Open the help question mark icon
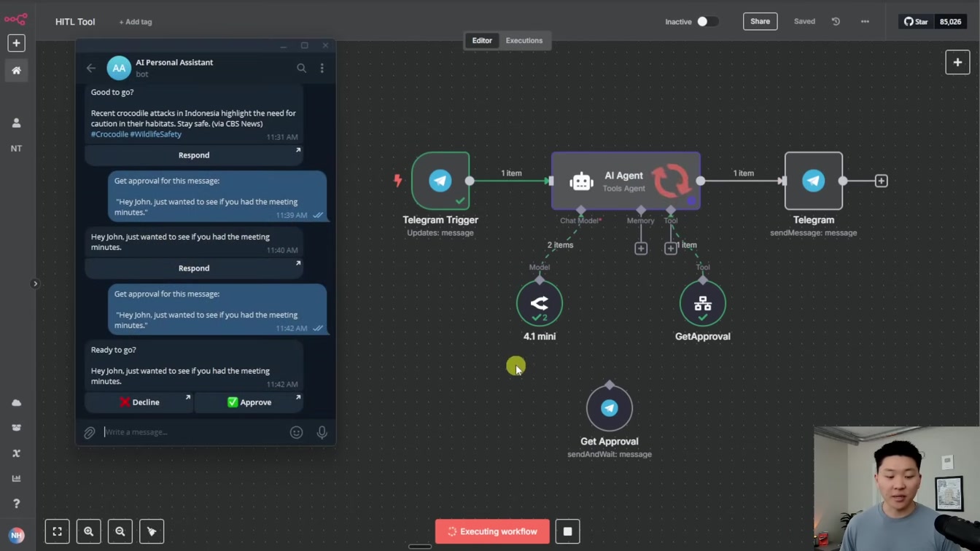The image size is (980, 551). 16,504
